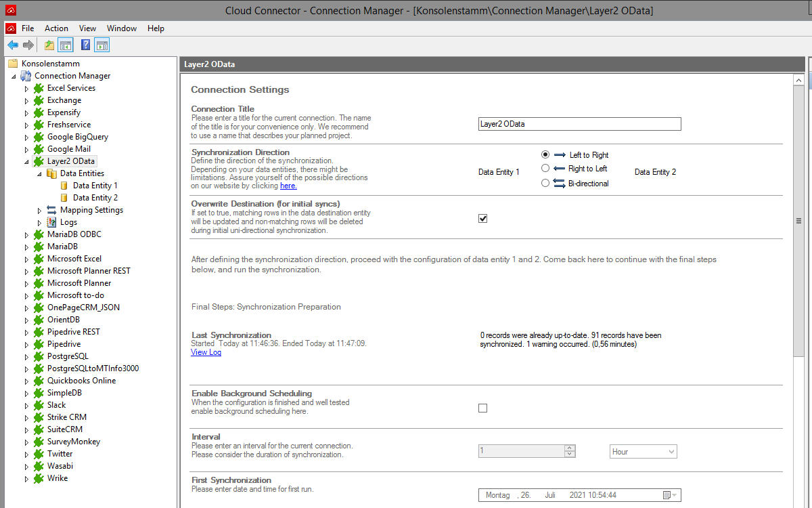Select PostgreSQLtoMTInfo3000 in tree

(x=93, y=368)
